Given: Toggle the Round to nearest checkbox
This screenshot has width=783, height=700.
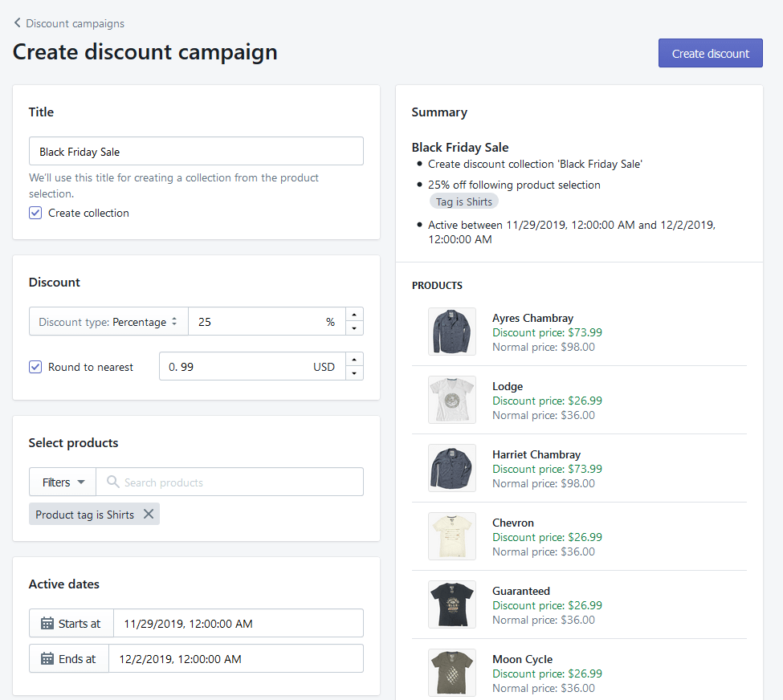Looking at the screenshot, I should pyautogui.click(x=35, y=367).
